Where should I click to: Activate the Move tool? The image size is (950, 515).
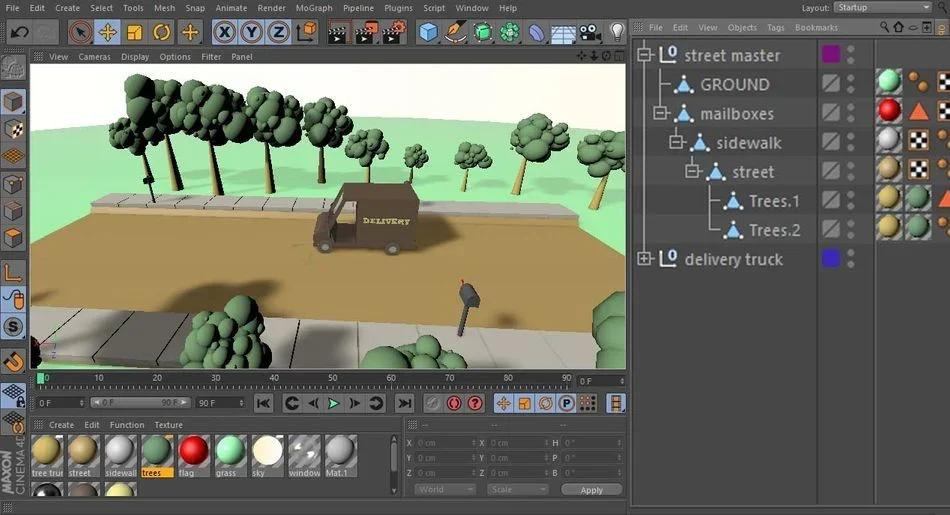(108, 32)
